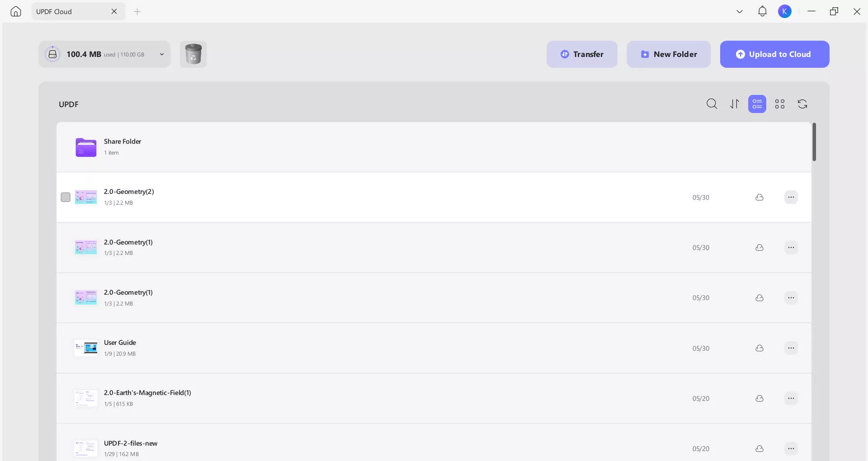Open more options for 2.0-Earth's-Magnetic-Field(1)
The image size is (868, 461).
791,398
